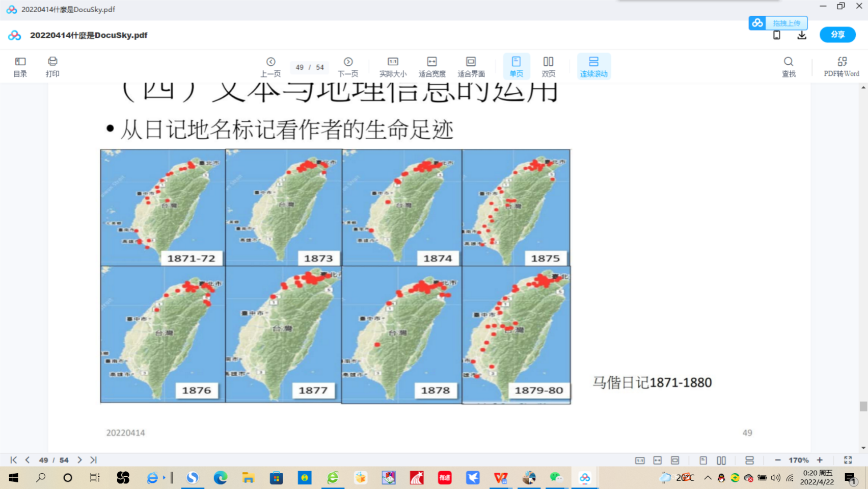Select 适合界面 fit page view

pos(471,67)
